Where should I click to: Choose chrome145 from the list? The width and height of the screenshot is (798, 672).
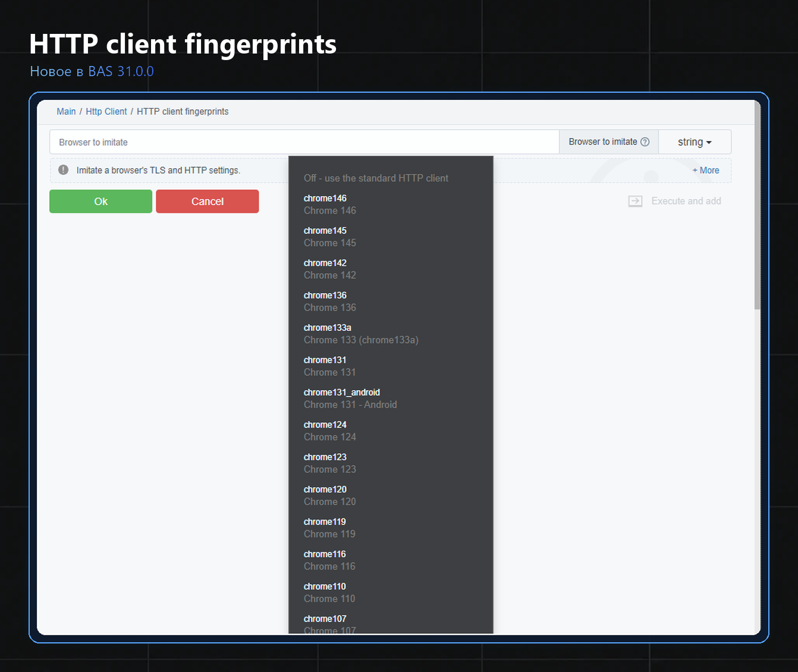click(x=391, y=237)
